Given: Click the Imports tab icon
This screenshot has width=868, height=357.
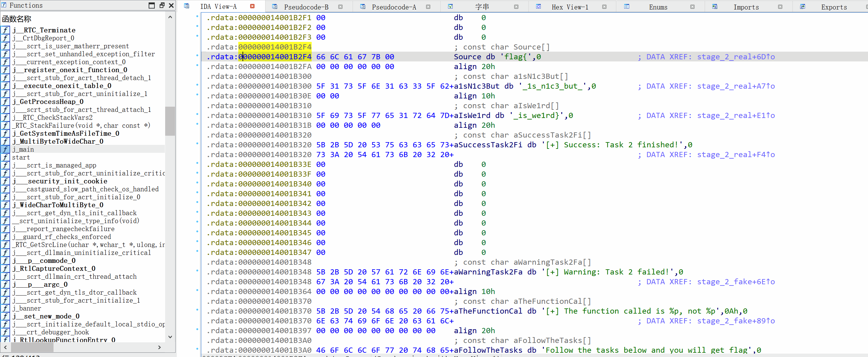Looking at the screenshot, I should (714, 6).
